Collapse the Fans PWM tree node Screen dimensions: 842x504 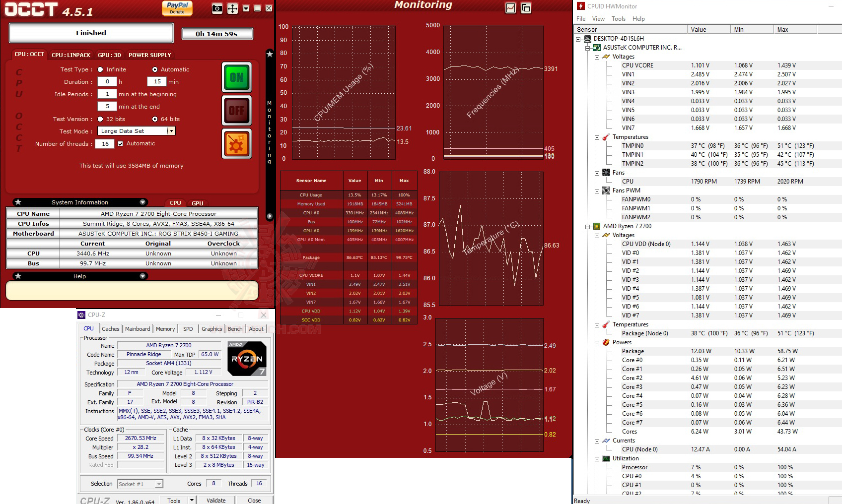tap(597, 190)
